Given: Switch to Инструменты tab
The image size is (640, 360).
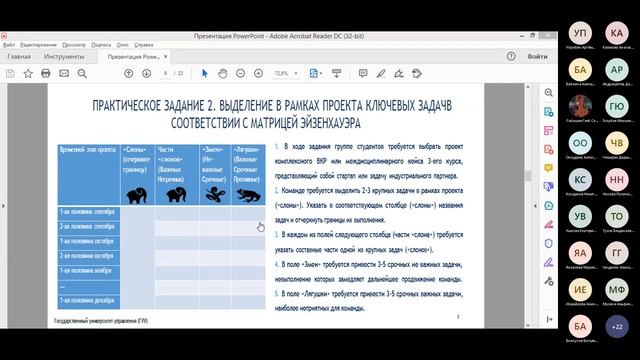Looking at the screenshot, I should click(x=64, y=57).
